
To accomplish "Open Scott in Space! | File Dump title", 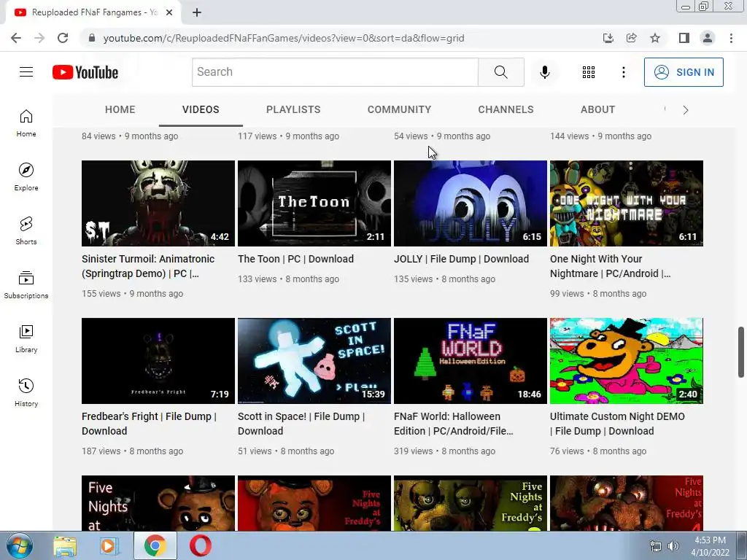I will click(x=301, y=424).
